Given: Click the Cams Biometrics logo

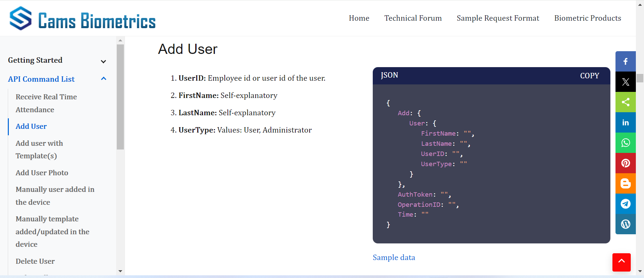Looking at the screenshot, I should click(x=82, y=19).
